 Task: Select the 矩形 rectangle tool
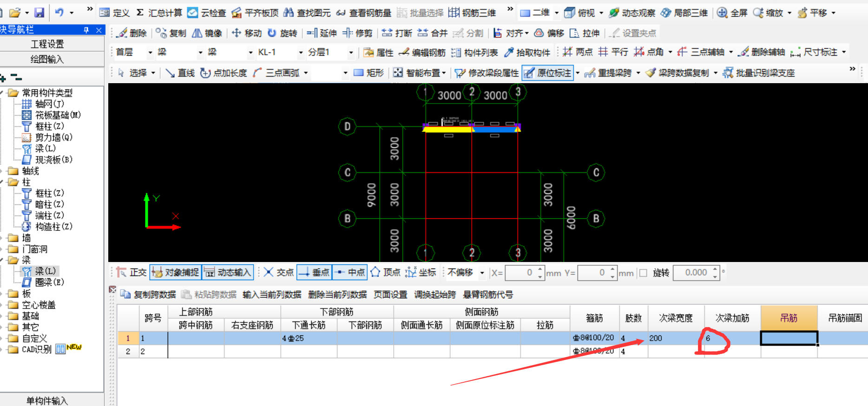pyautogui.click(x=368, y=73)
